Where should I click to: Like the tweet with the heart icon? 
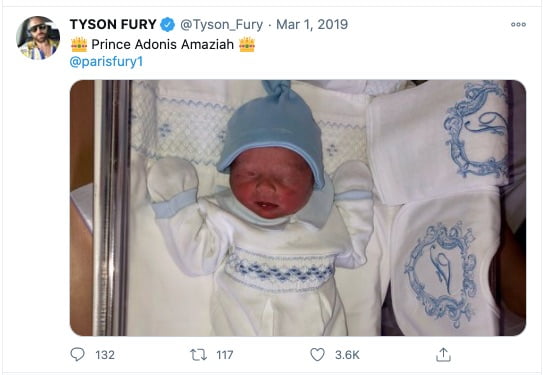pyautogui.click(x=317, y=355)
